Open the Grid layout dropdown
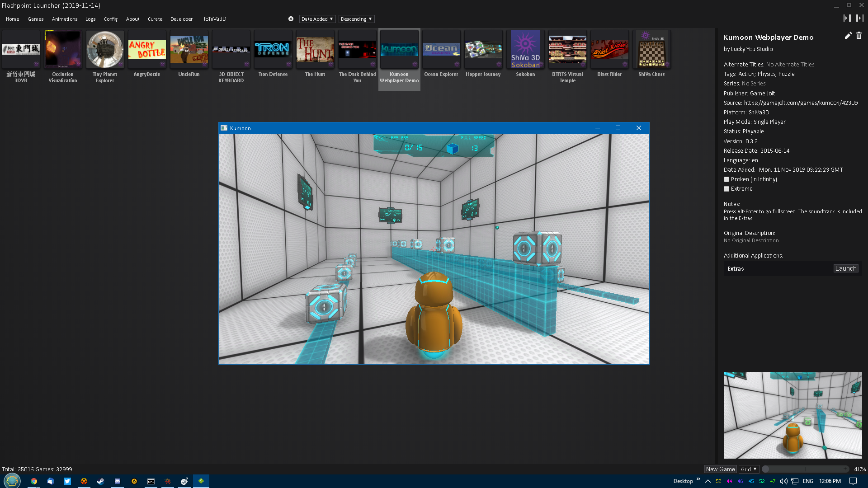This screenshot has height=488, width=868. click(x=748, y=469)
